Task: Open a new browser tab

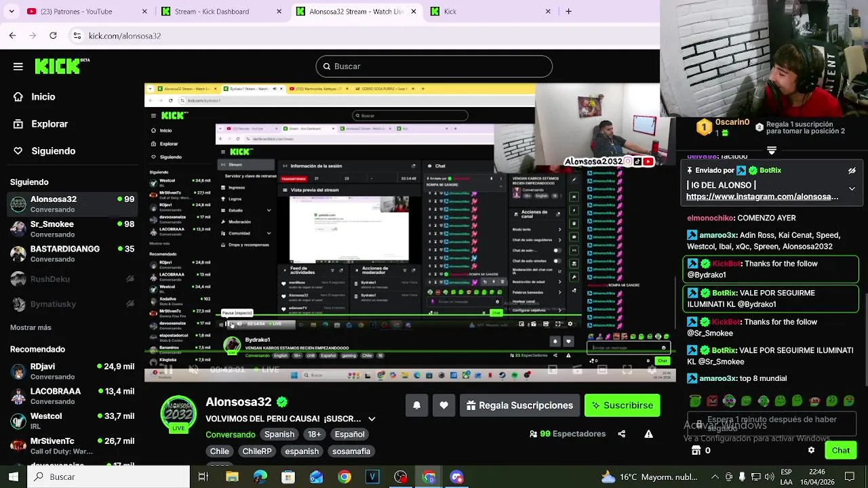Action: (568, 12)
